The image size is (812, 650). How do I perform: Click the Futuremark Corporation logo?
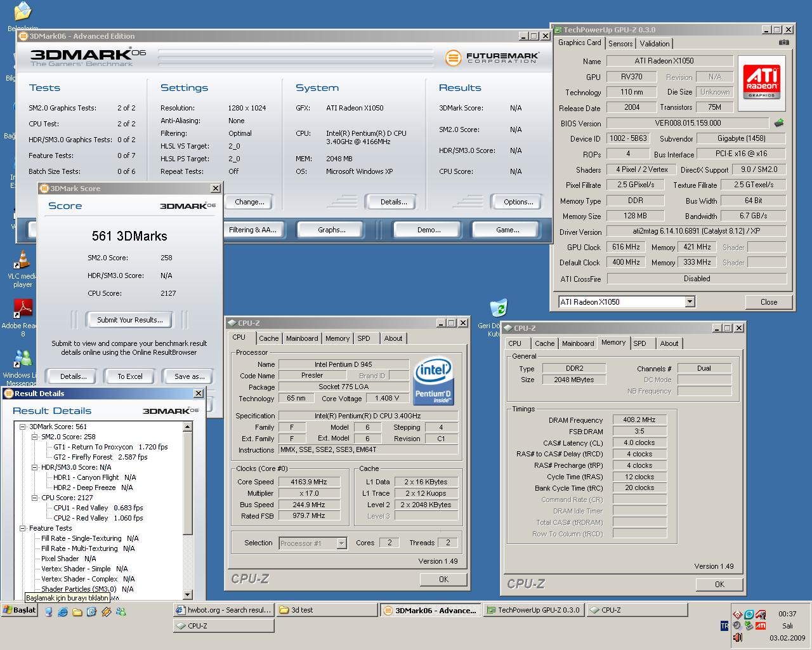click(x=493, y=58)
